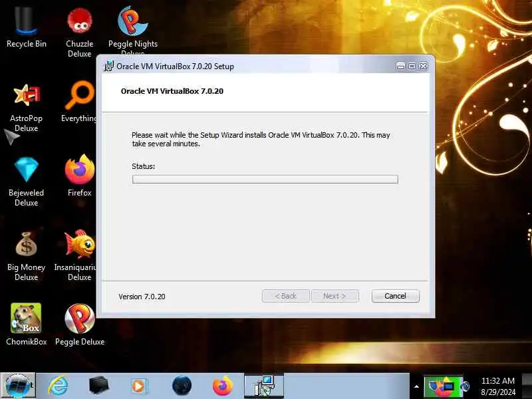Click the dark blue globe taskbar icon
The height and width of the screenshot is (399, 532).
pyautogui.click(x=182, y=386)
